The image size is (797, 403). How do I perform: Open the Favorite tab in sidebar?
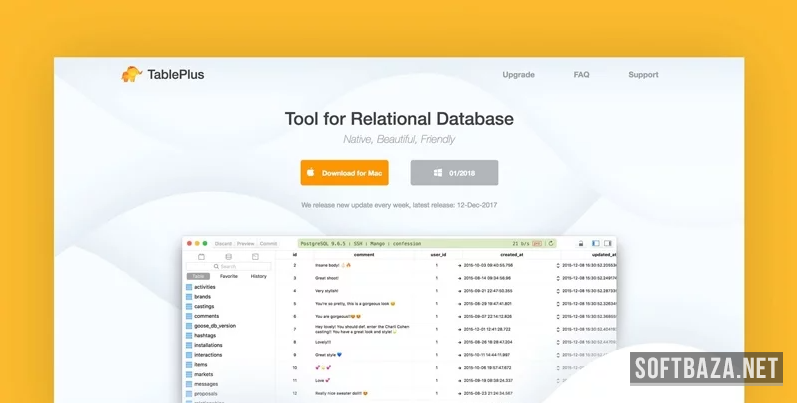pos(229,276)
